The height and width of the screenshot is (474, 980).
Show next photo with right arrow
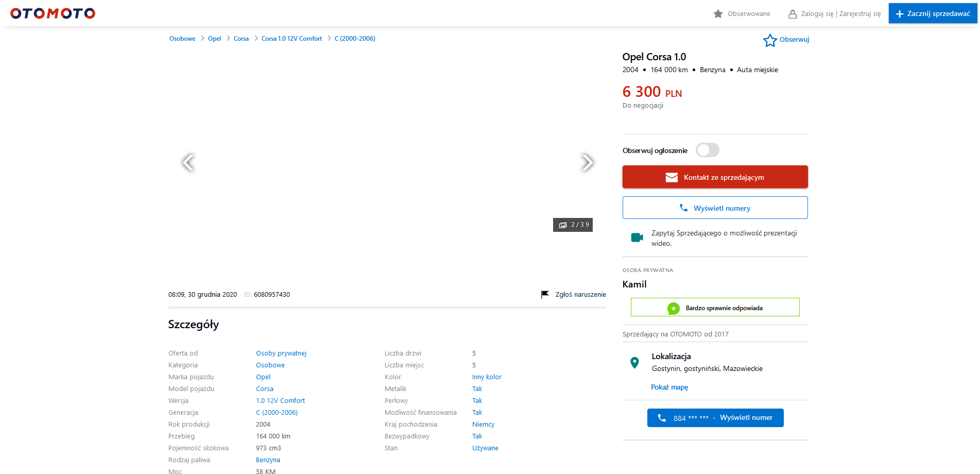pos(587,162)
